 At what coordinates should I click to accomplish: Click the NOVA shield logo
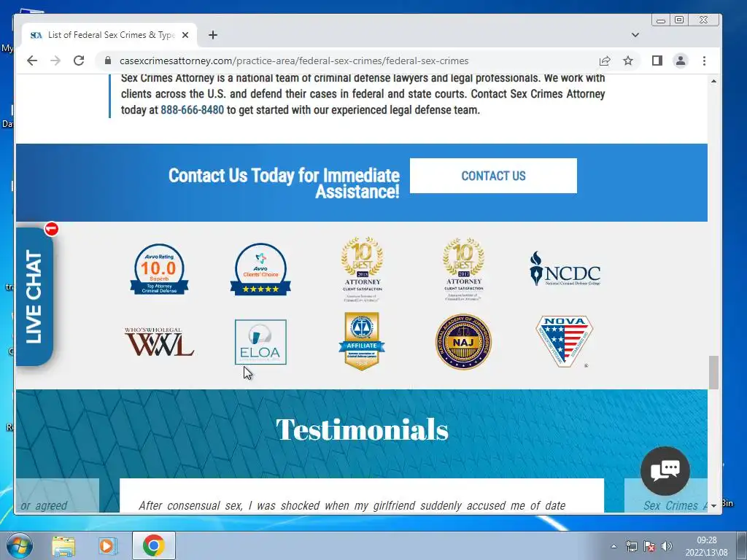[x=565, y=341]
